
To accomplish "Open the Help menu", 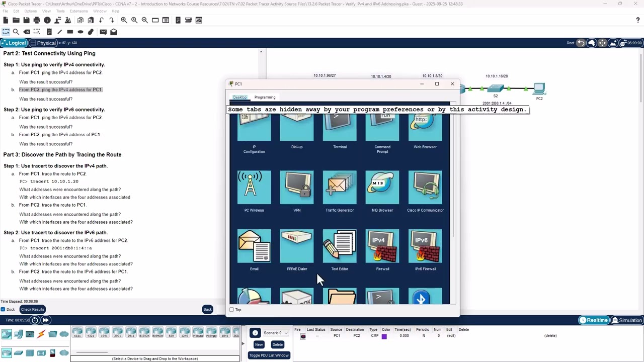I will point(115,11).
